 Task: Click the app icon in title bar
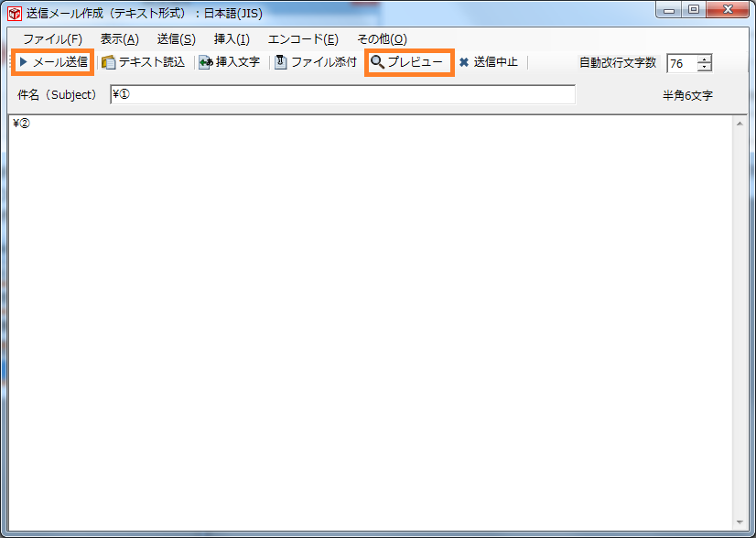[15, 14]
